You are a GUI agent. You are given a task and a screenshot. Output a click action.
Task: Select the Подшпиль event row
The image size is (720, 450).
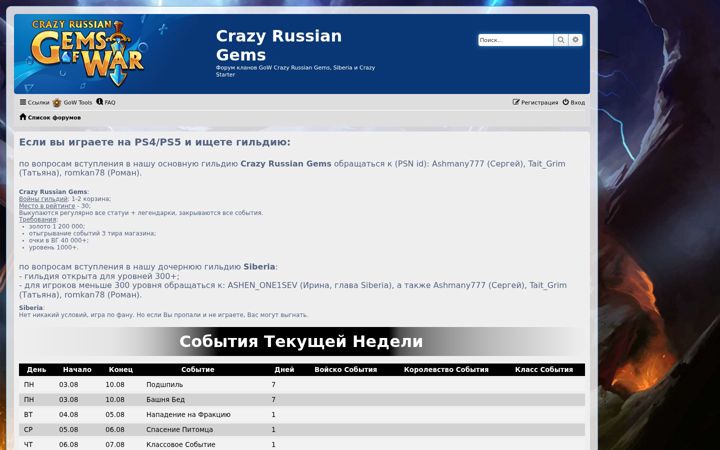point(302,385)
